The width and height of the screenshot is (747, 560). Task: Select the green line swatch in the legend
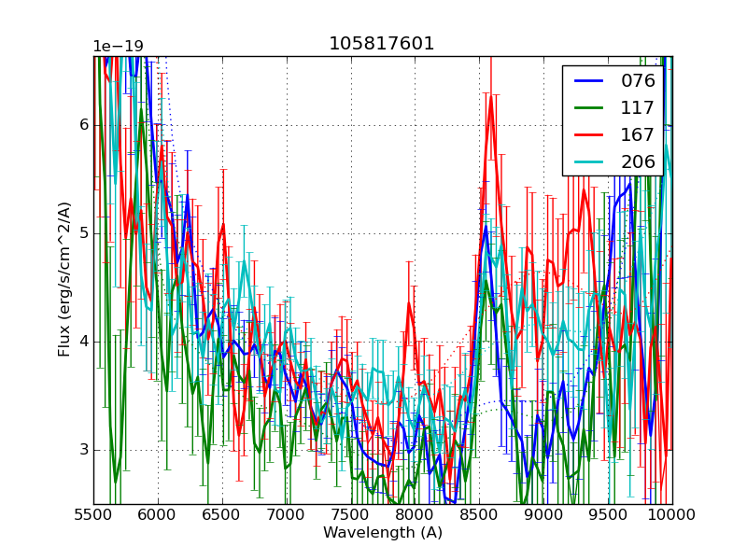pyautogui.click(x=586, y=107)
